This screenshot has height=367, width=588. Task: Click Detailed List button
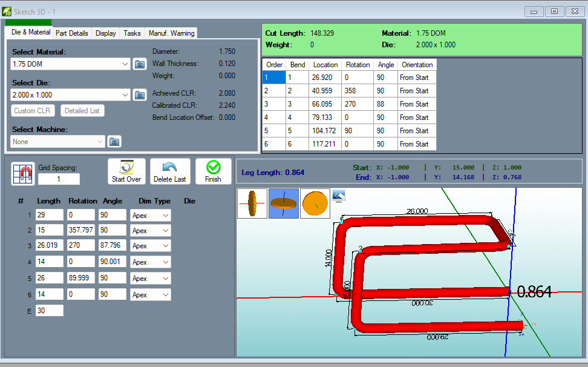pos(82,111)
